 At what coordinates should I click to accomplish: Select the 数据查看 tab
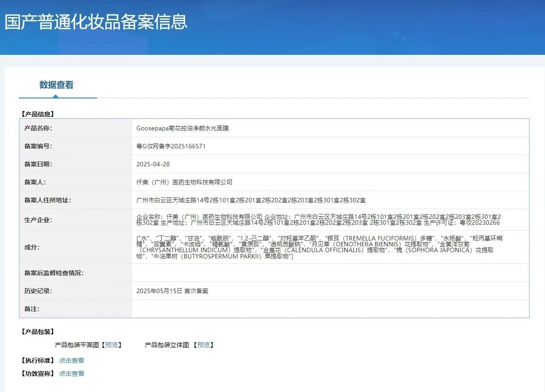click(56, 85)
